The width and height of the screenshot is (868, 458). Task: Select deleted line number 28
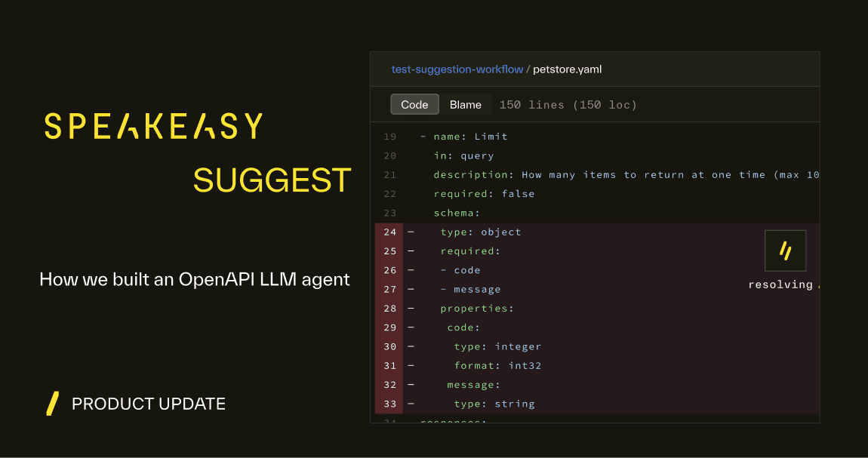pyautogui.click(x=389, y=308)
